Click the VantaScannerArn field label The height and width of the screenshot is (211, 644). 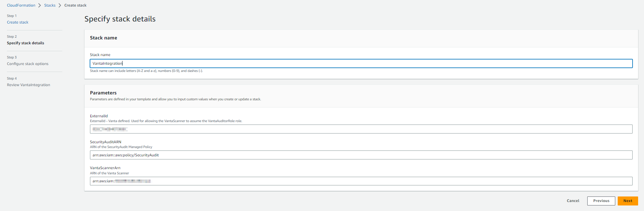coord(105,168)
